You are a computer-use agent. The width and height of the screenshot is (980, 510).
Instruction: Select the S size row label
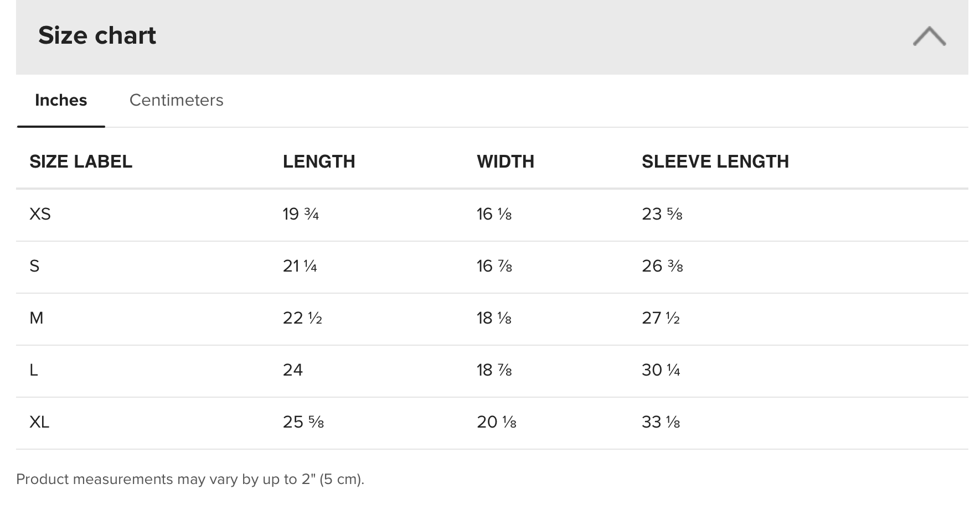[34, 266]
